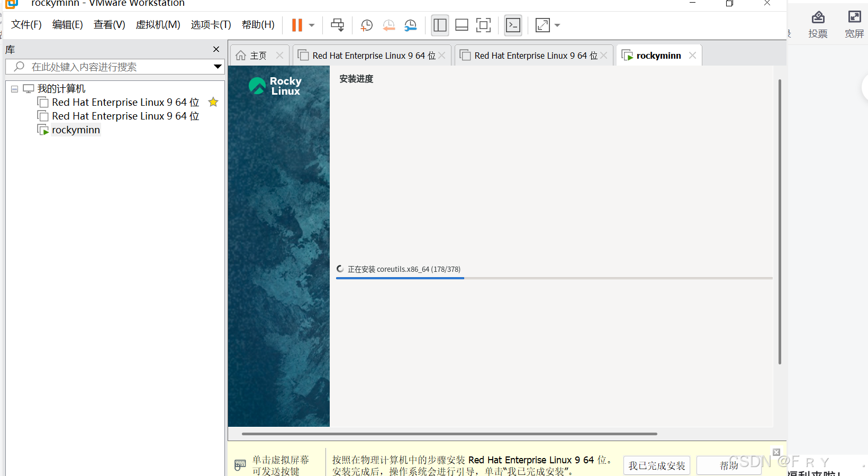Screen dimensions: 868x476
Task: Toggle the thumbnail bar view
Action: (462, 25)
